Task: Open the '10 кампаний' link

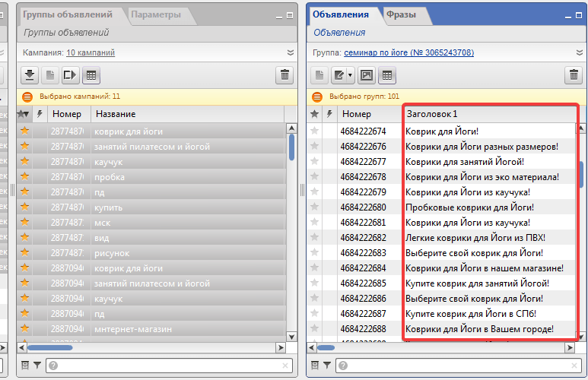Action: [91, 52]
